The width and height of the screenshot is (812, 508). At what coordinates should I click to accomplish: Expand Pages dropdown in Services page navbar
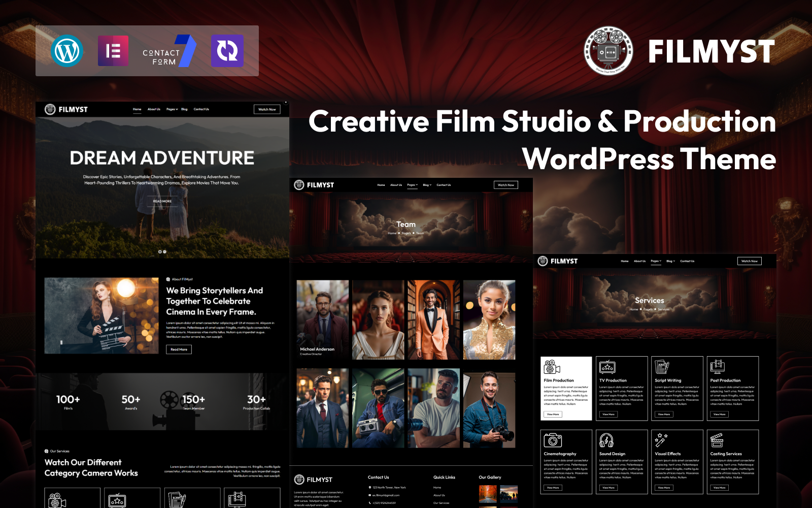point(656,261)
